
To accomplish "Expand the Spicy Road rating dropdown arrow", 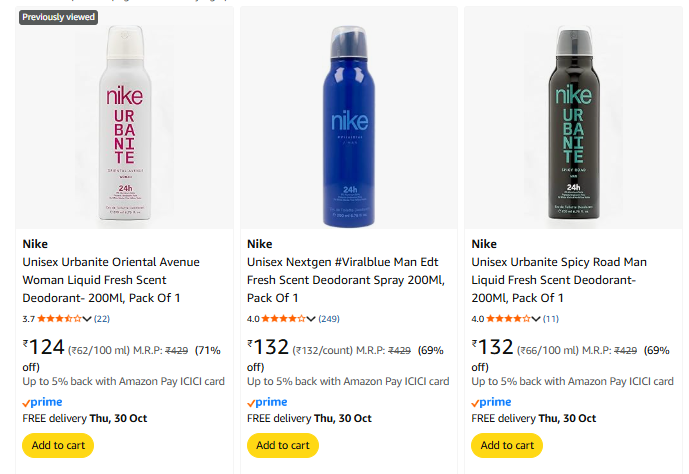I will [x=536, y=319].
